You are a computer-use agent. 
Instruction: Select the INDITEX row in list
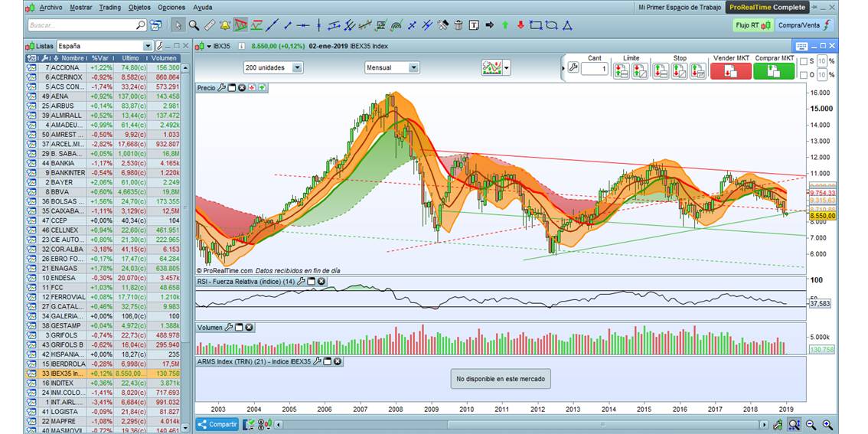[x=103, y=383]
